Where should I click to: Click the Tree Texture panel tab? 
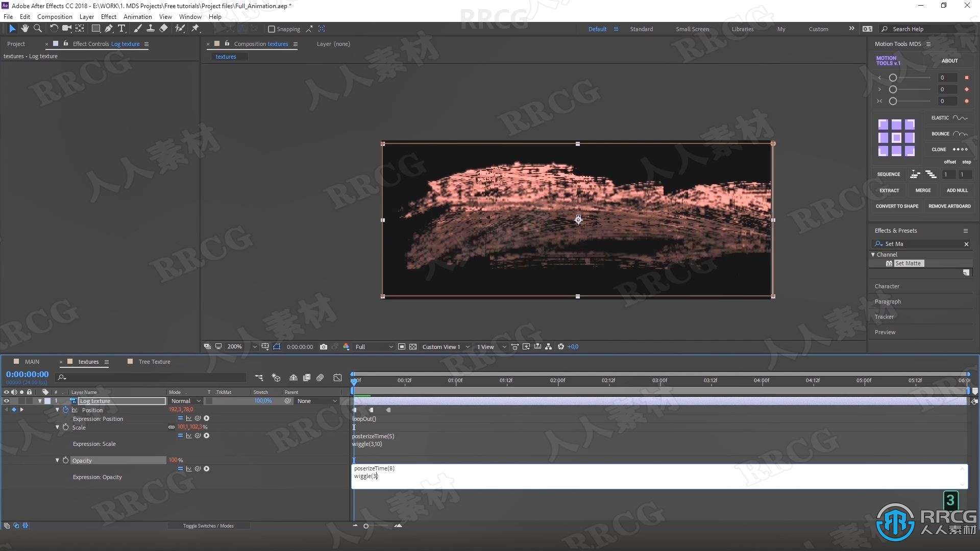click(x=154, y=361)
